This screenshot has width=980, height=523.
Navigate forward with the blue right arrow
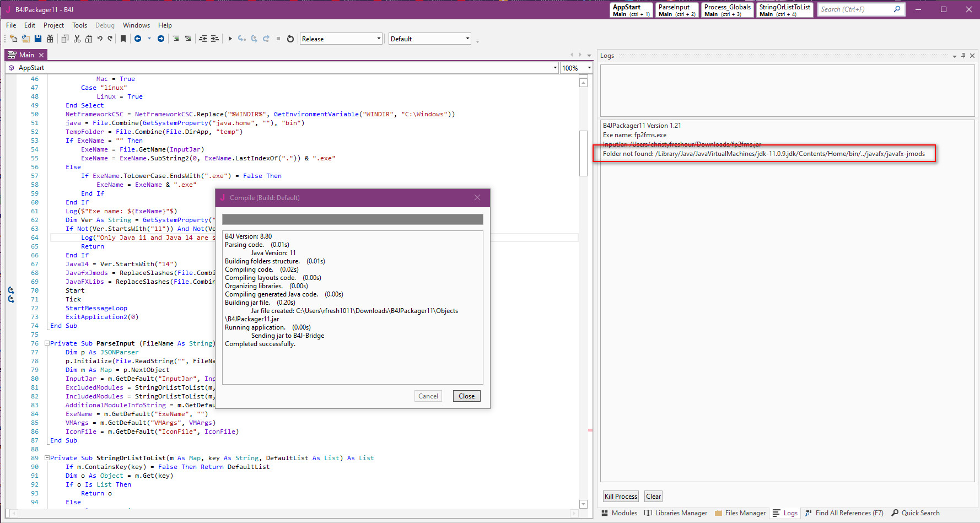coord(161,39)
